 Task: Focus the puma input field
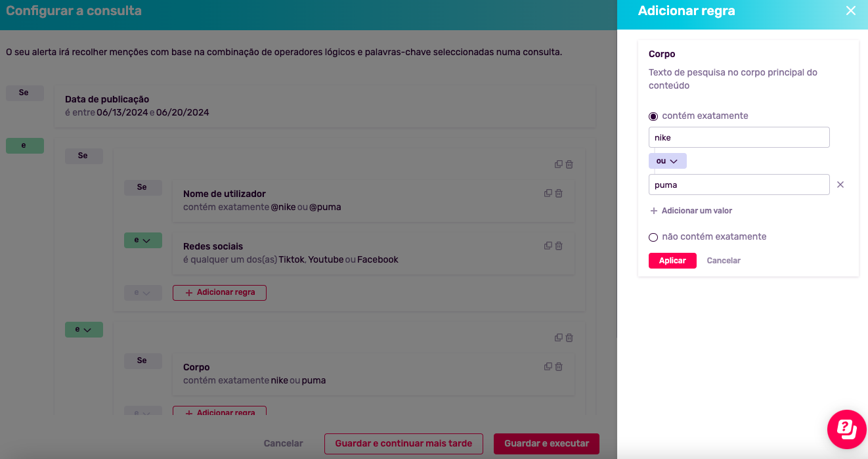pos(739,185)
